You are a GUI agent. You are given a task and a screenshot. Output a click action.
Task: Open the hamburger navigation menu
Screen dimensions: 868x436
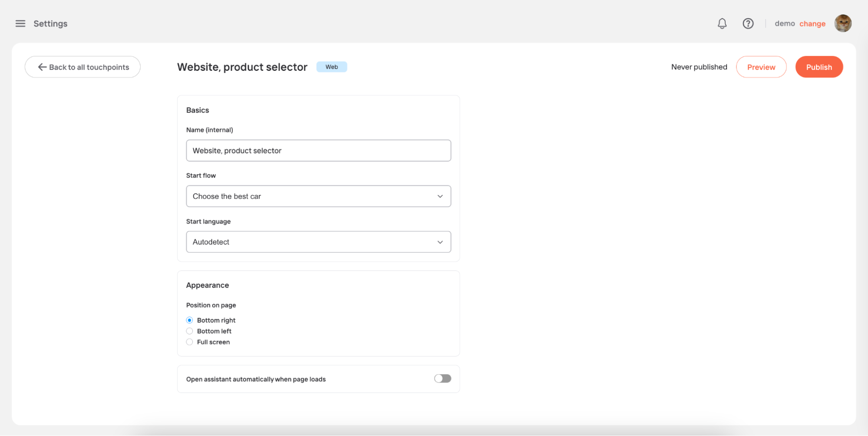[x=20, y=23]
